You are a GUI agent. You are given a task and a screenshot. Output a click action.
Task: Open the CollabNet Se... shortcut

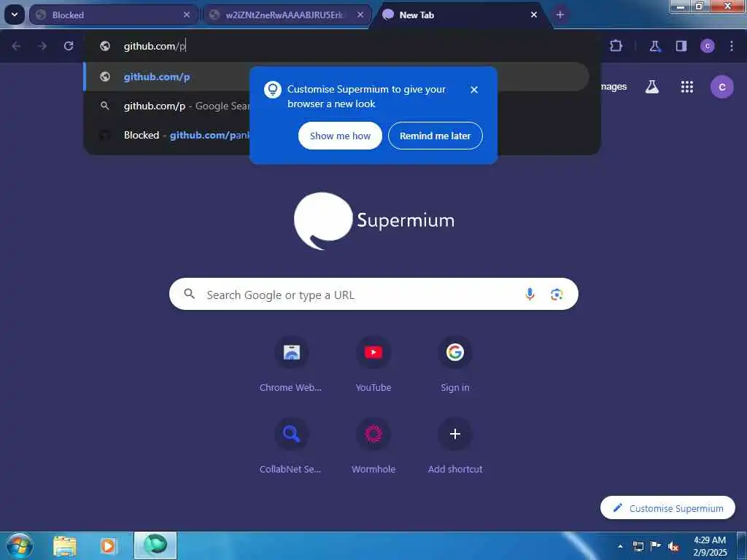[291, 446]
